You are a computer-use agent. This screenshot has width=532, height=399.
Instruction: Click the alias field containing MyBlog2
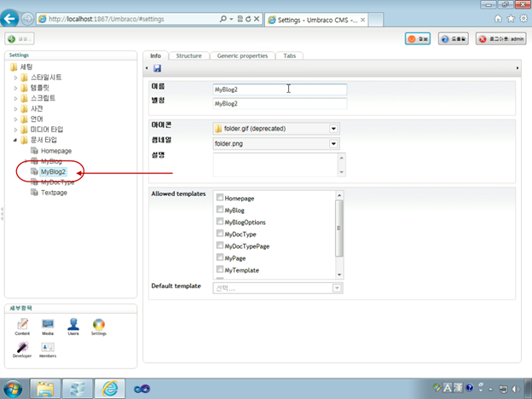[280, 103]
